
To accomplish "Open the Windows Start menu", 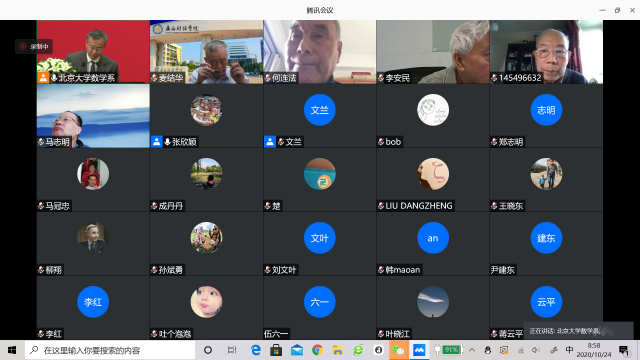I will (x=12, y=350).
